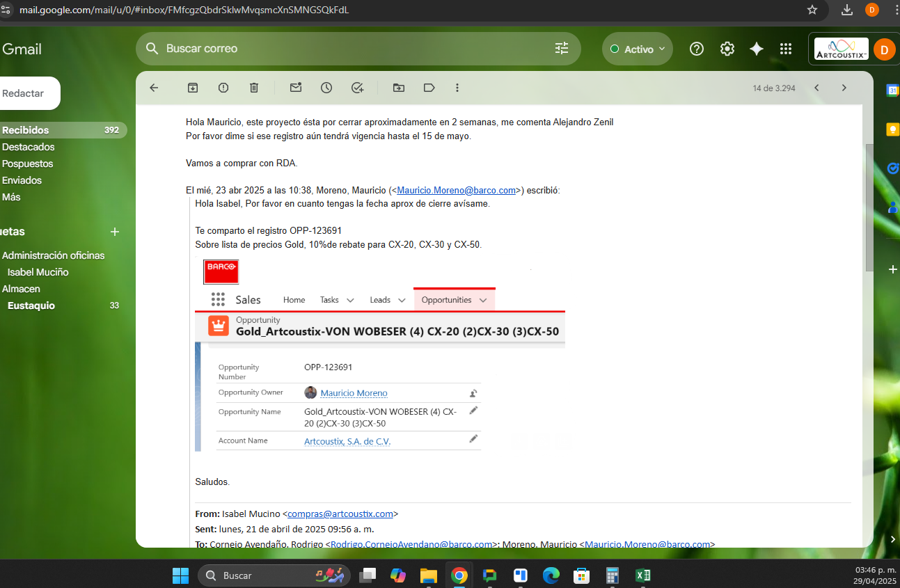Open the browser downloads icon
The height and width of the screenshot is (588, 900).
tap(847, 10)
